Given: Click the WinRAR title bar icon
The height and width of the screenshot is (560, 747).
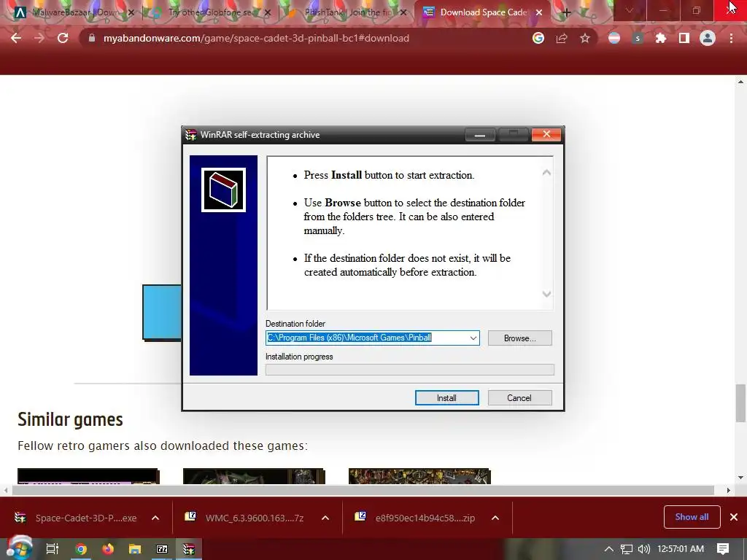Looking at the screenshot, I should (x=191, y=135).
